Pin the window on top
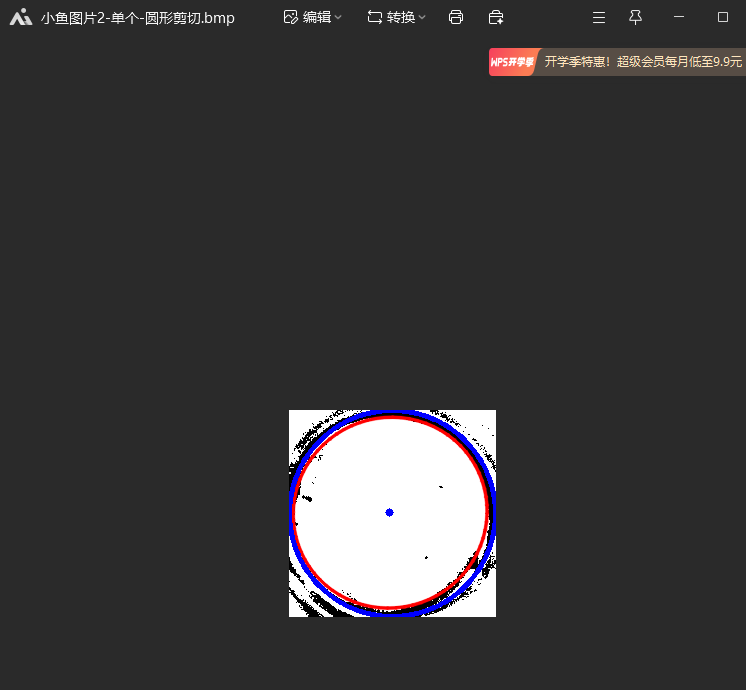The height and width of the screenshot is (690, 746). pos(635,18)
